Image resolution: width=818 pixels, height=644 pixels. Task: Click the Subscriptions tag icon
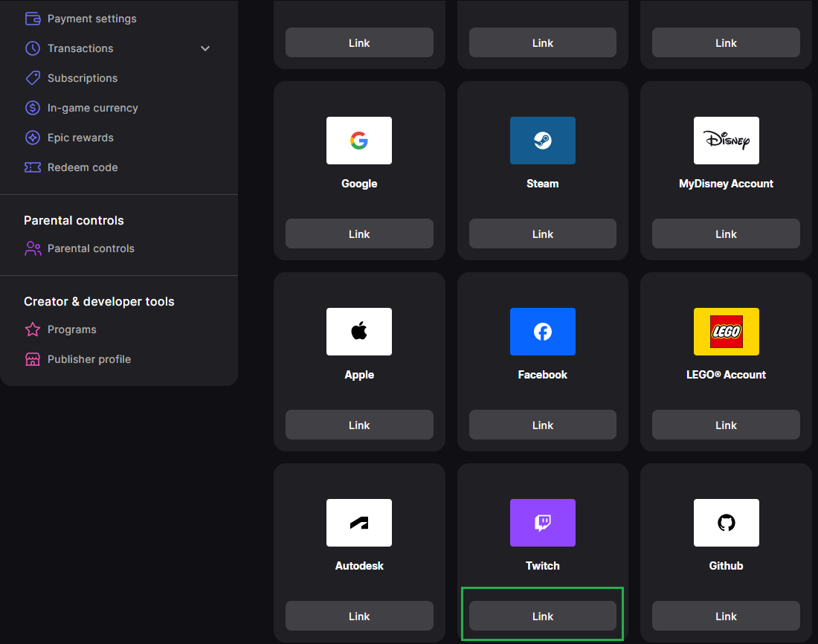tap(33, 78)
